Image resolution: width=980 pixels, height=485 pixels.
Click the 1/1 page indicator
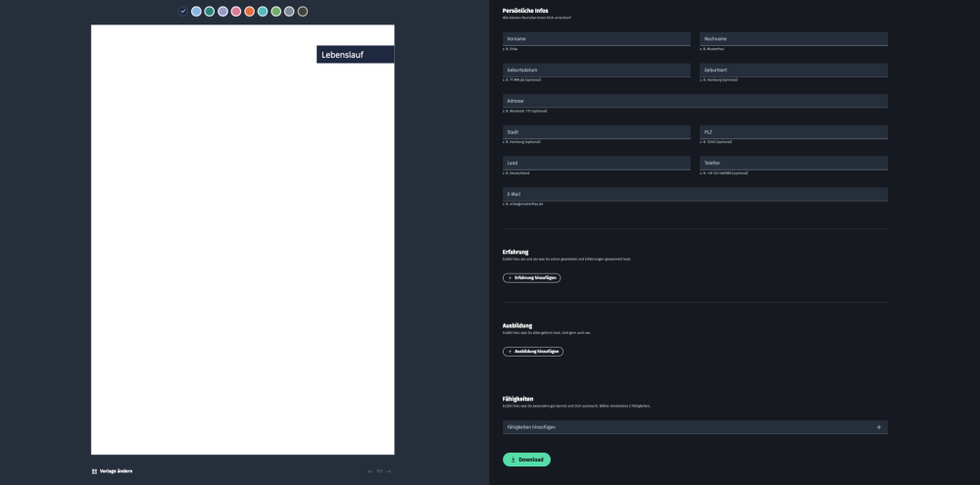(379, 472)
